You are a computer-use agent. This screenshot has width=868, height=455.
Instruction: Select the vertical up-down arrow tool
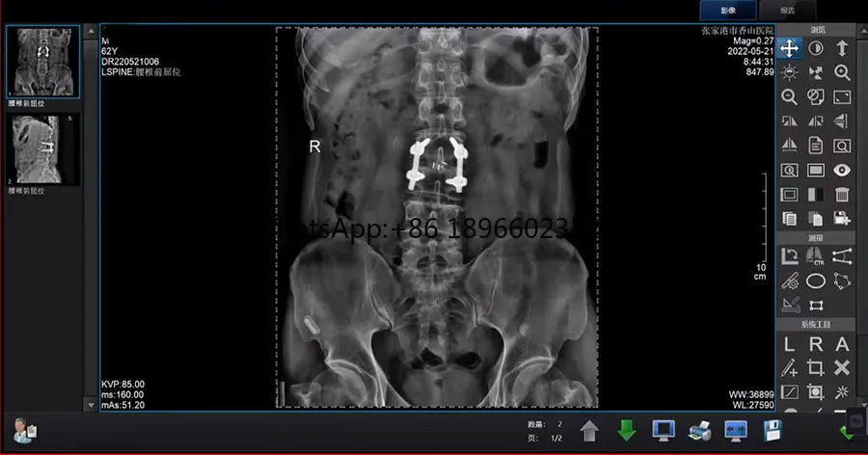841,48
